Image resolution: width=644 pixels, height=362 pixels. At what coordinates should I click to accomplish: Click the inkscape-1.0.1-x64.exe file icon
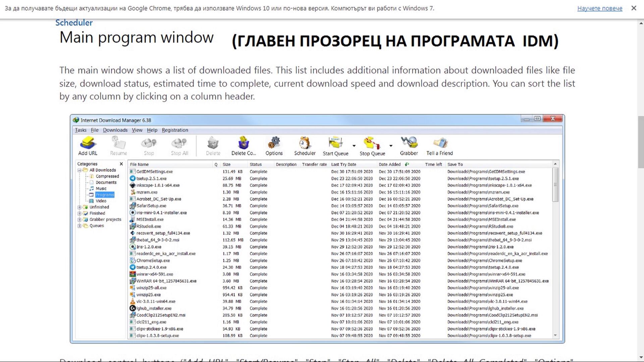pyautogui.click(x=132, y=185)
